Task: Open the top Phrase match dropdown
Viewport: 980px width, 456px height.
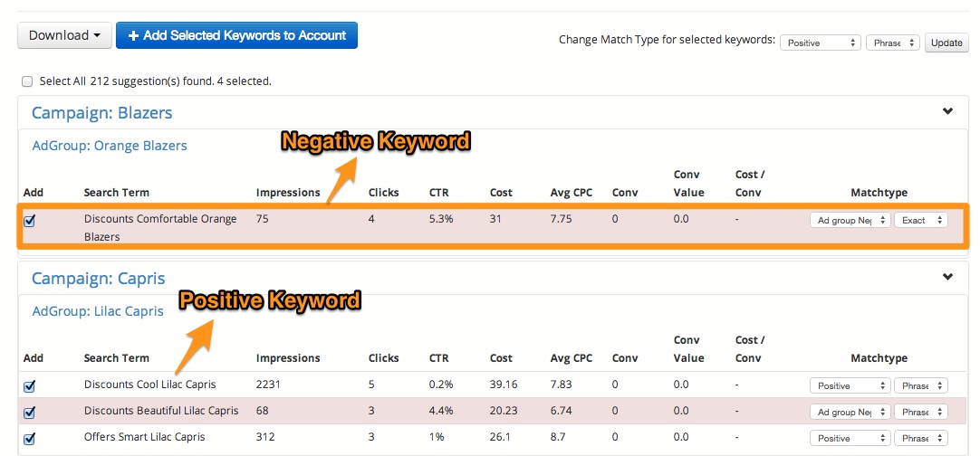Action: click(892, 43)
